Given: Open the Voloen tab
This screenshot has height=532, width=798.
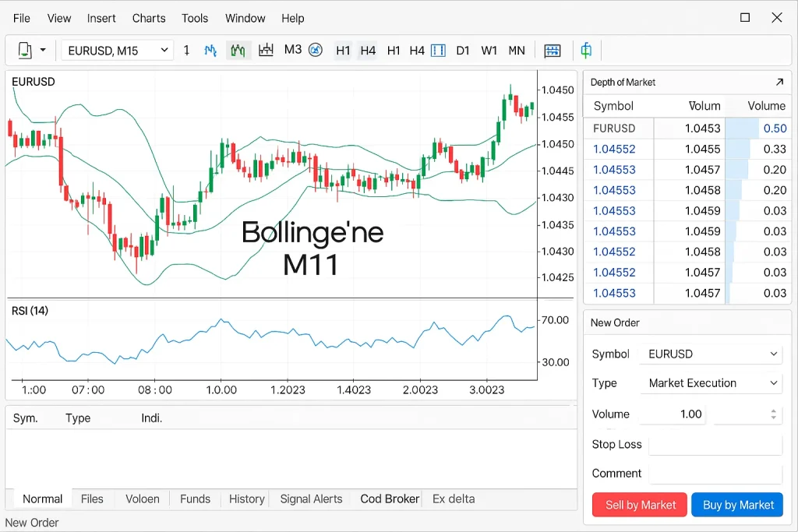Looking at the screenshot, I should click(x=143, y=499).
